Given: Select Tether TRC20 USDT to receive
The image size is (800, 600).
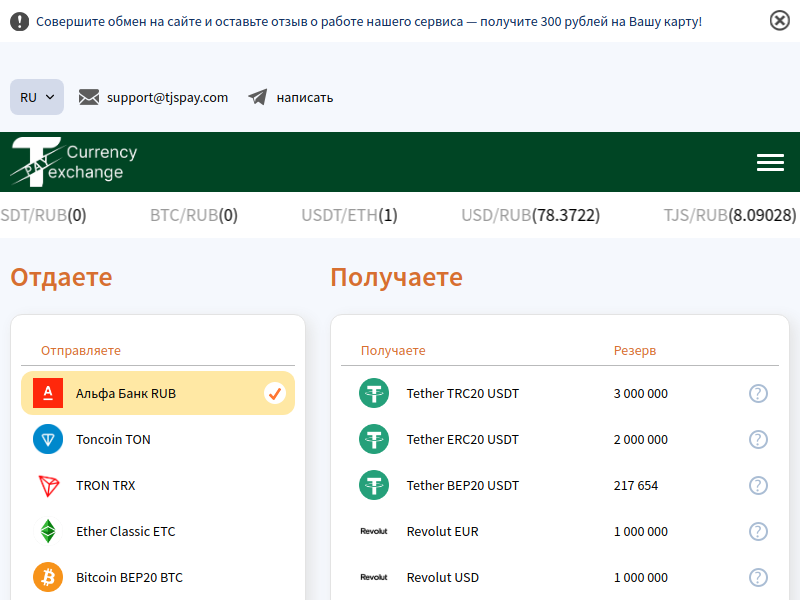Looking at the screenshot, I should click(560, 393).
